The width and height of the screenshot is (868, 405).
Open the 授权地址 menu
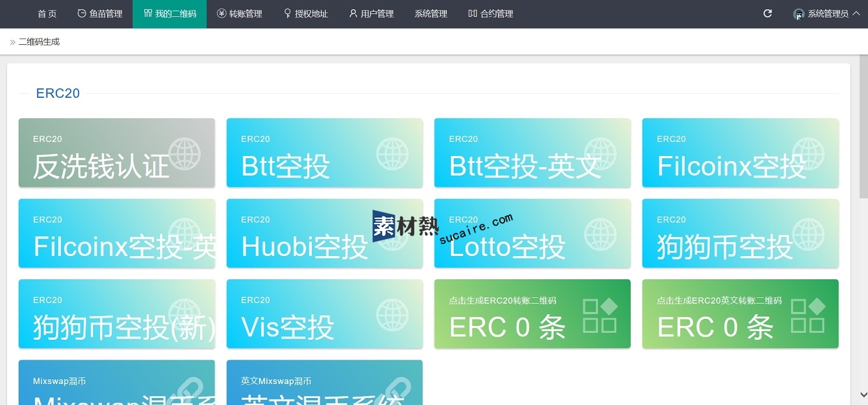pyautogui.click(x=306, y=14)
